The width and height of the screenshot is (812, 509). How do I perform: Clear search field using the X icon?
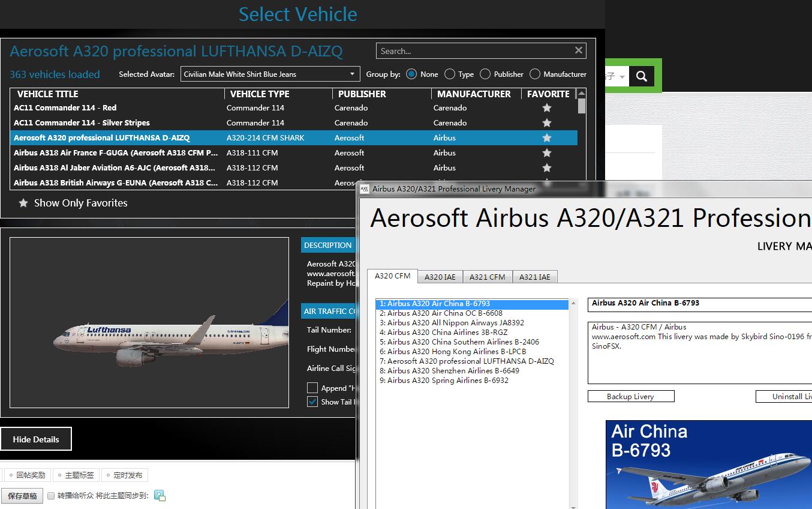578,50
